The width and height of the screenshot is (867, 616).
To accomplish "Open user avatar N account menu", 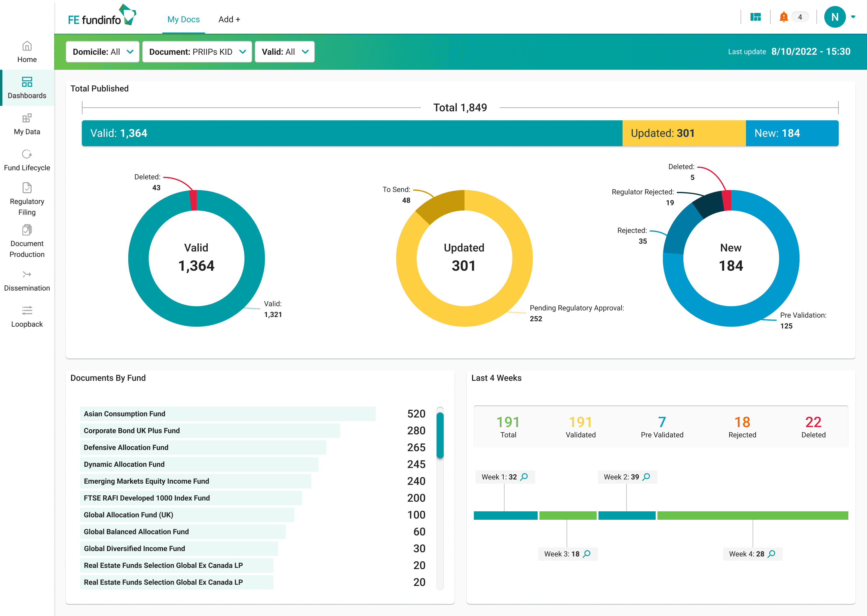I will pyautogui.click(x=835, y=17).
